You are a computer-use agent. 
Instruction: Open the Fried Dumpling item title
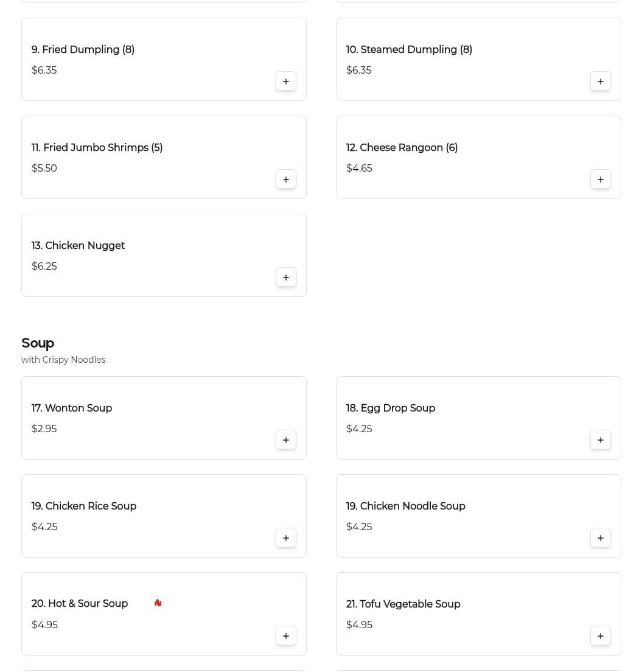[x=83, y=50]
